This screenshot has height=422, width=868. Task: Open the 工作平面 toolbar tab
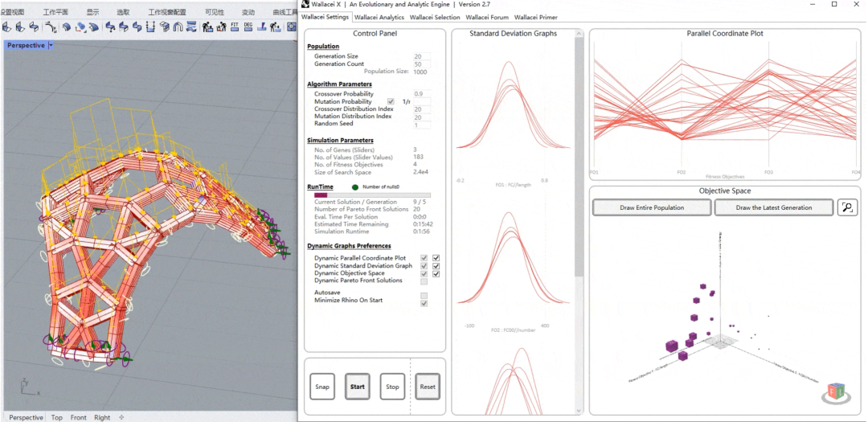click(x=55, y=12)
